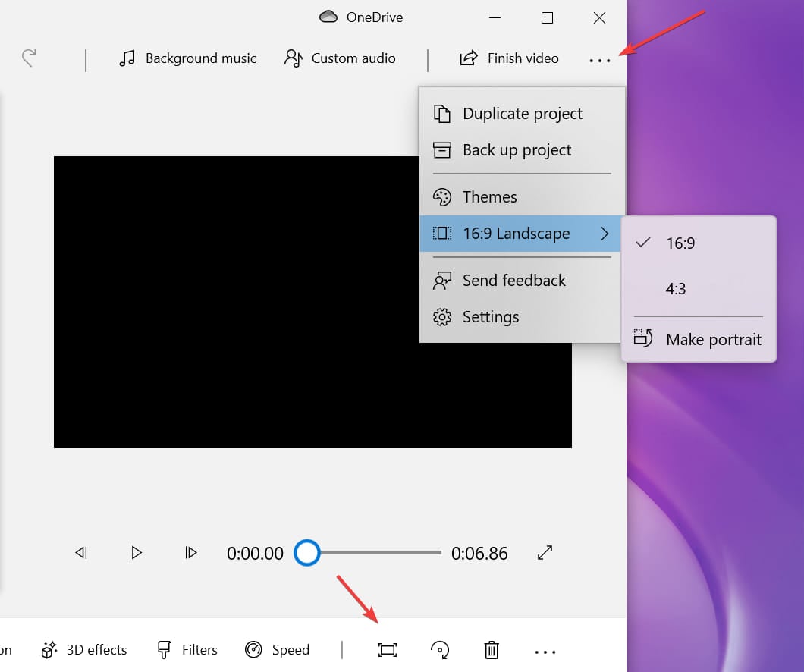The image size is (804, 672).
Task: Click Finish video
Action: point(509,58)
